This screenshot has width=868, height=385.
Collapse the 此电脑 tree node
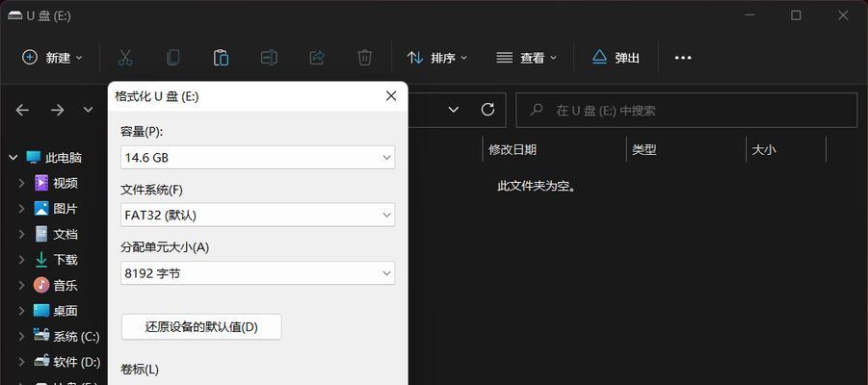(x=13, y=158)
